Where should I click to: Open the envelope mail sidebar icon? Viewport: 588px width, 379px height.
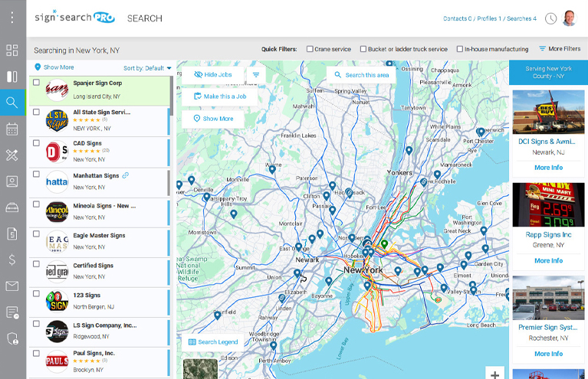click(12, 286)
